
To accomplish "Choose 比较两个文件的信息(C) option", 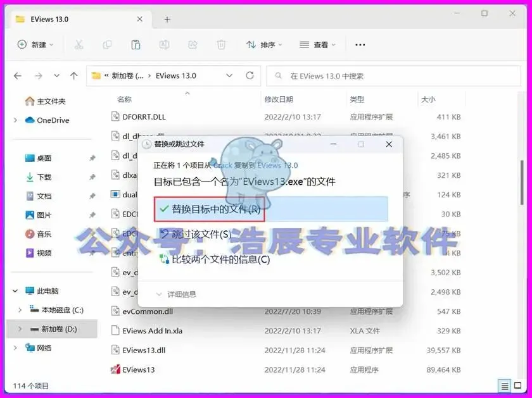I will 215,259.
